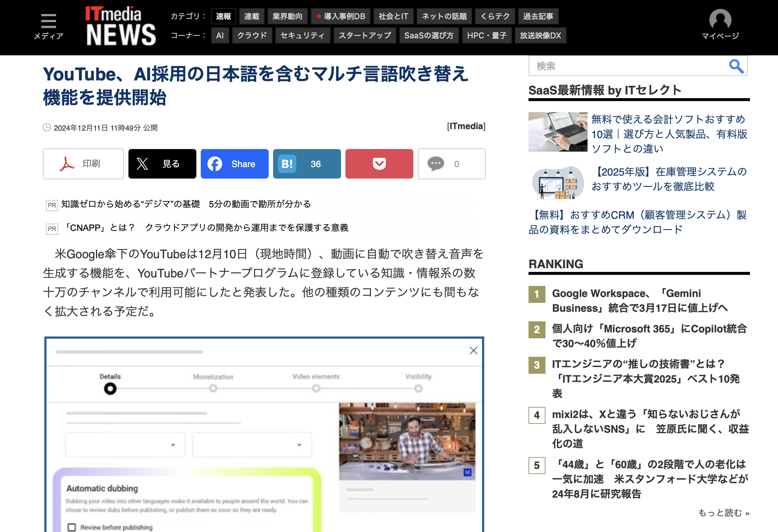Click the YouTube automatic dubbing screenshot
The height and width of the screenshot is (532, 778).
pyautogui.click(x=264, y=434)
